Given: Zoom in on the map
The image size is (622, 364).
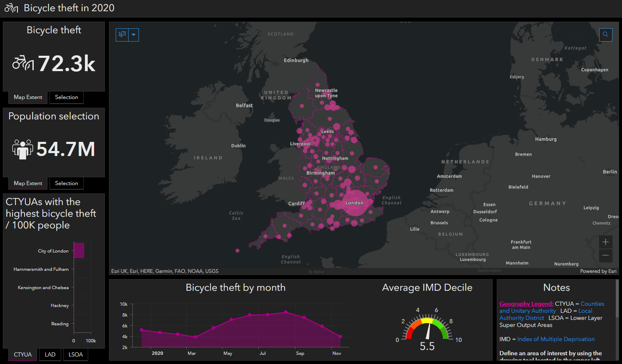Looking at the screenshot, I should pos(605,242).
